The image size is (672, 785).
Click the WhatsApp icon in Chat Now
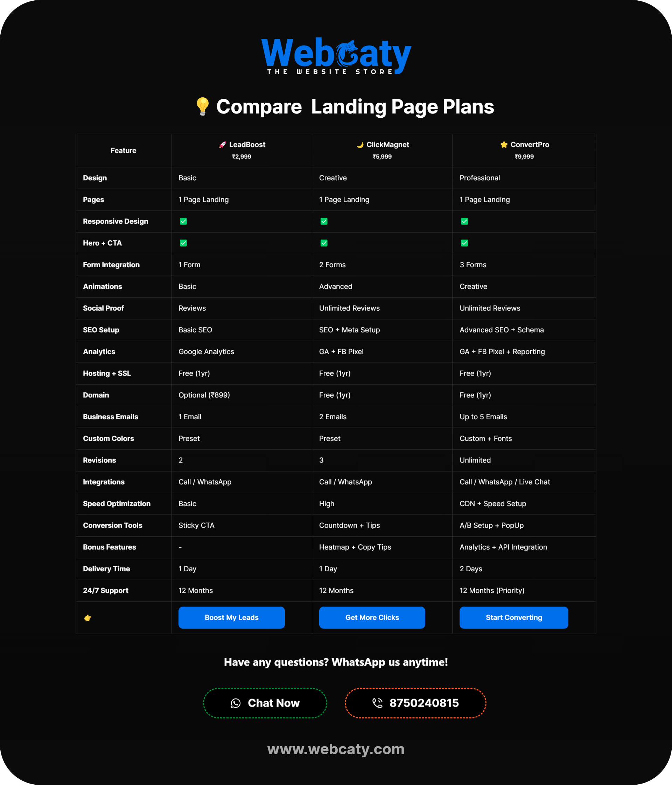tap(236, 703)
